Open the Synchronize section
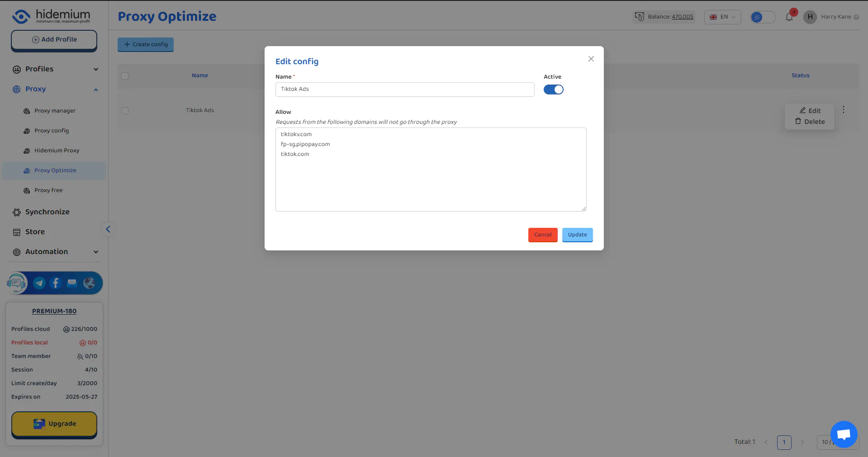 [x=47, y=212]
